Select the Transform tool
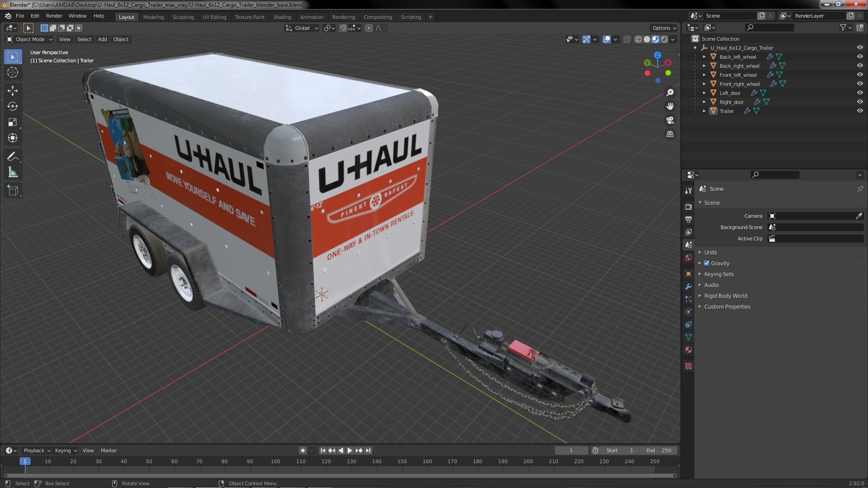868x488 pixels. click(x=13, y=138)
